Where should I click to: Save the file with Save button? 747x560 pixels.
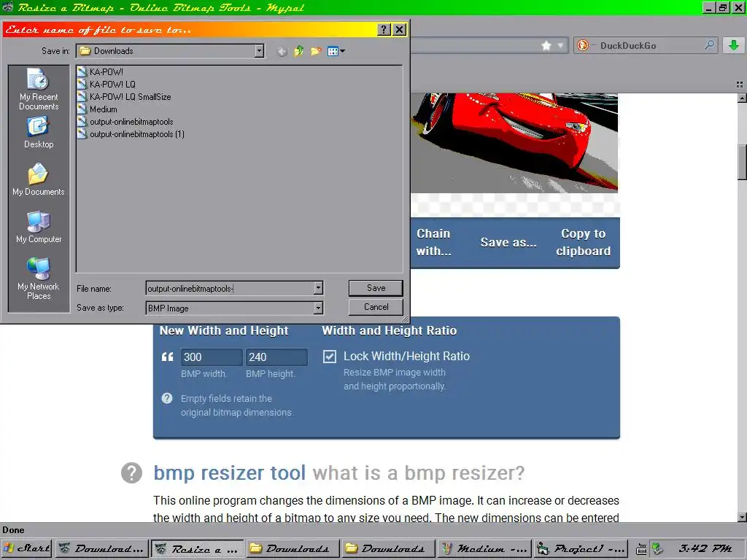pyautogui.click(x=376, y=288)
